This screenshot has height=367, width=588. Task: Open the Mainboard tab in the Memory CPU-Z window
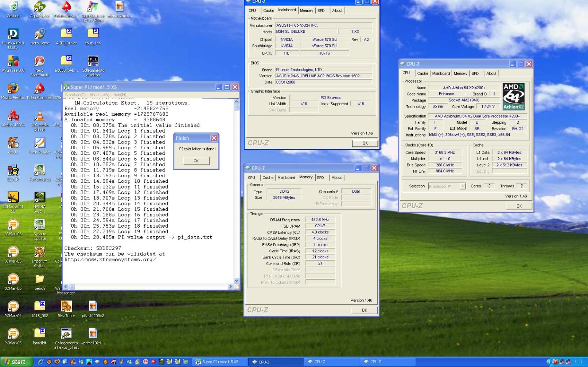point(286,178)
